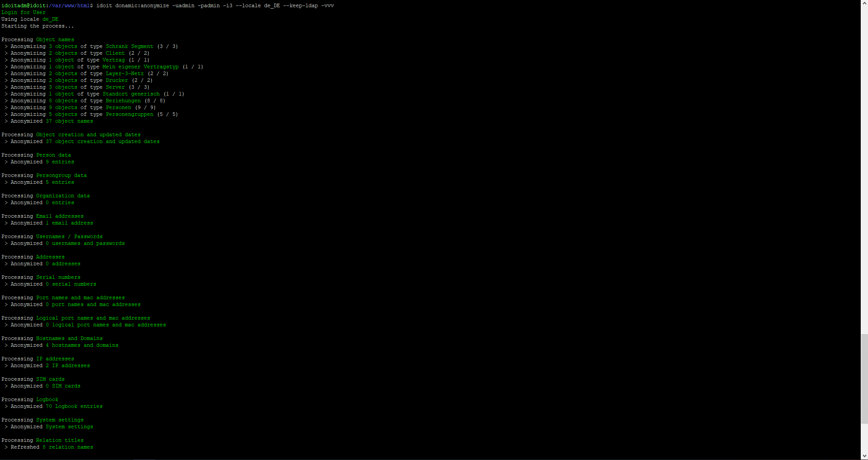The height and width of the screenshot is (460, 868).
Task: Click 'Processing Person data' heading
Action: pos(36,155)
